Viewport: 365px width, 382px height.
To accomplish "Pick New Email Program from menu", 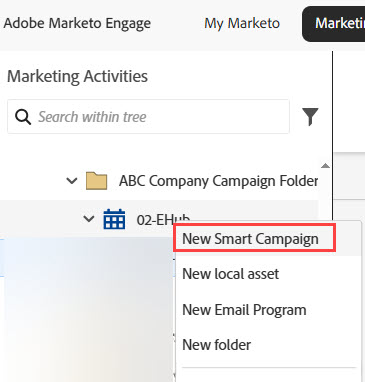I will (x=244, y=310).
